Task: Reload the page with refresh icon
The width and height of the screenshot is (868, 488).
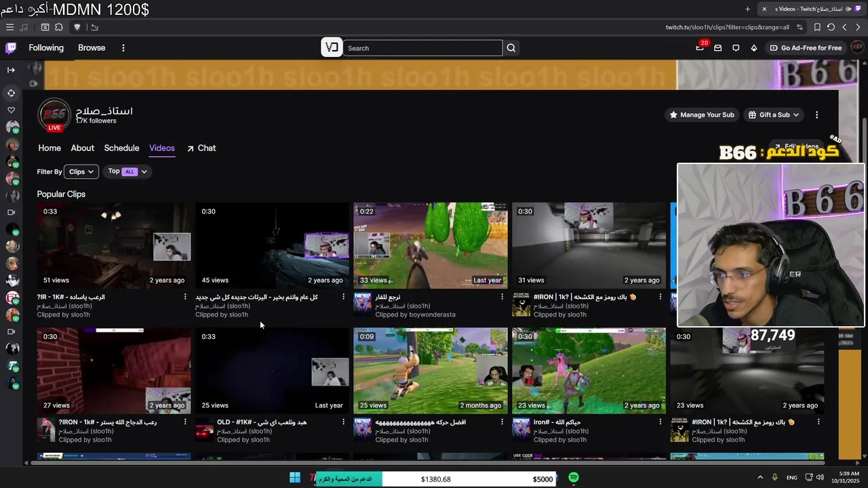Action: point(831,27)
